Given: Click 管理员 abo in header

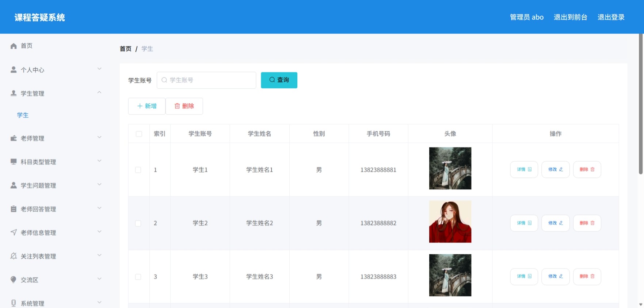Looking at the screenshot, I should coord(527,17).
